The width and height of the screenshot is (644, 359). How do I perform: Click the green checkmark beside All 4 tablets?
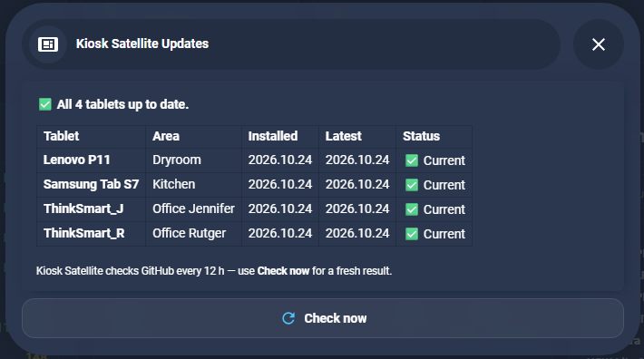(45, 104)
